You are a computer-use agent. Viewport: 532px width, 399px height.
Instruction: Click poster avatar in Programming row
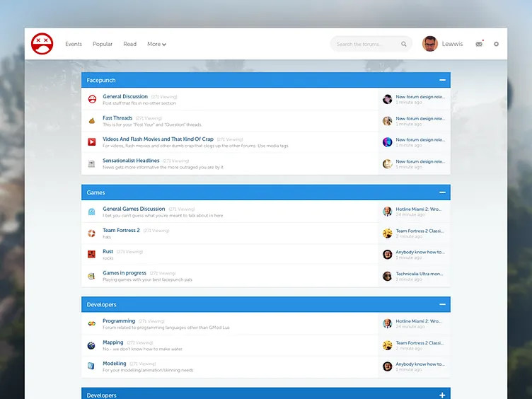tap(388, 323)
